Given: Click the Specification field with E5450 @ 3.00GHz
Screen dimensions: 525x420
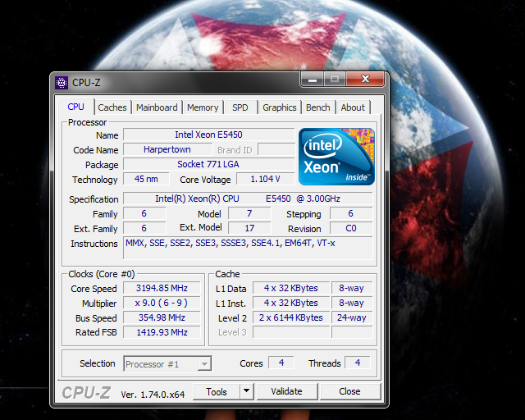Looking at the screenshot, I should [248, 199].
